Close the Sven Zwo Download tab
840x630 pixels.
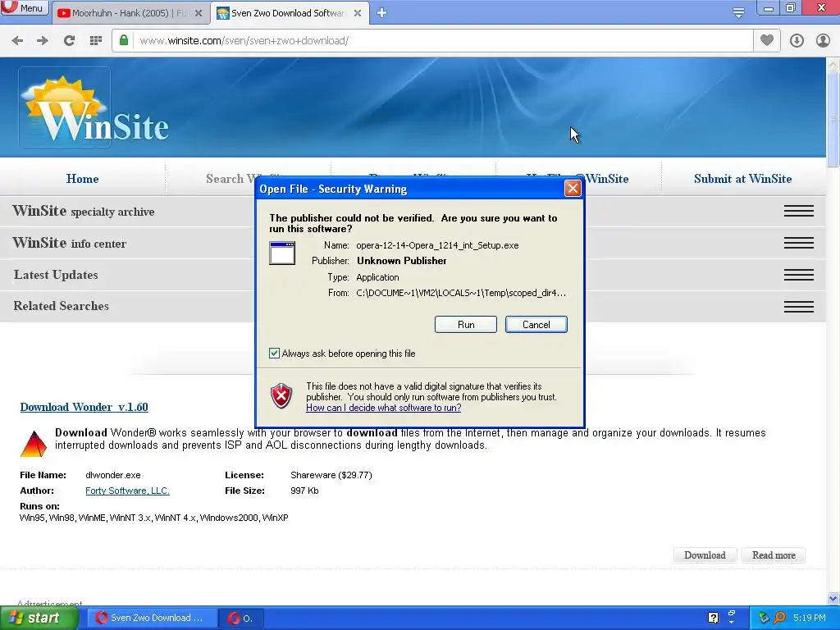pyautogui.click(x=358, y=13)
